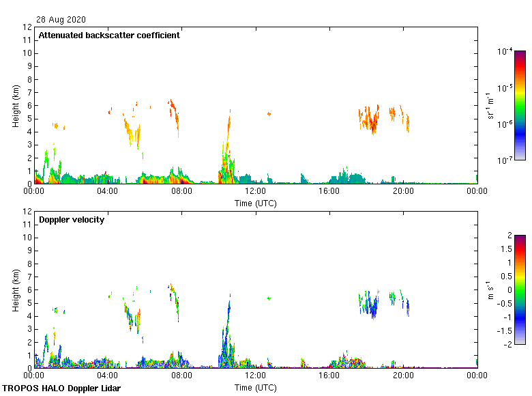Screen dimensions: 532x396
Task: Click the 'Height (km)' axis label of the backscatter plot
Action: coord(15,105)
